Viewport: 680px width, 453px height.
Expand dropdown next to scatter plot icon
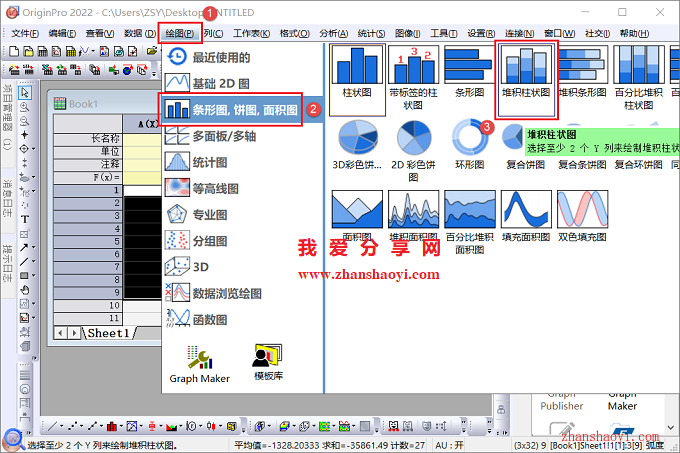pyautogui.click(x=82, y=427)
